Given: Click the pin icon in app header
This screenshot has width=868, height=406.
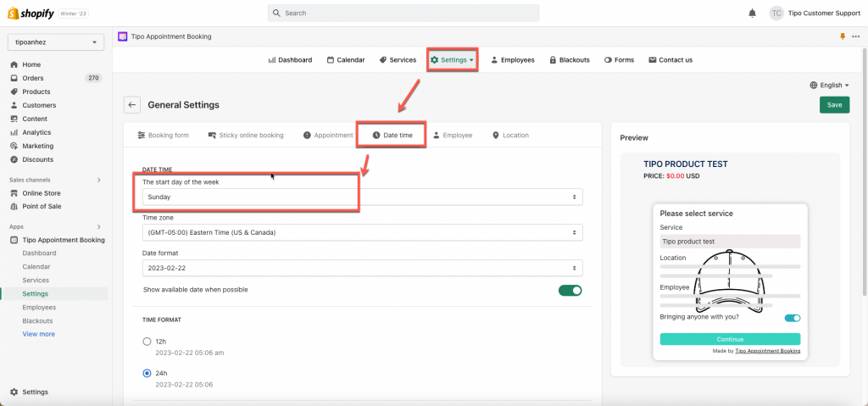Looking at the screenshot, I should coord(843,36).
